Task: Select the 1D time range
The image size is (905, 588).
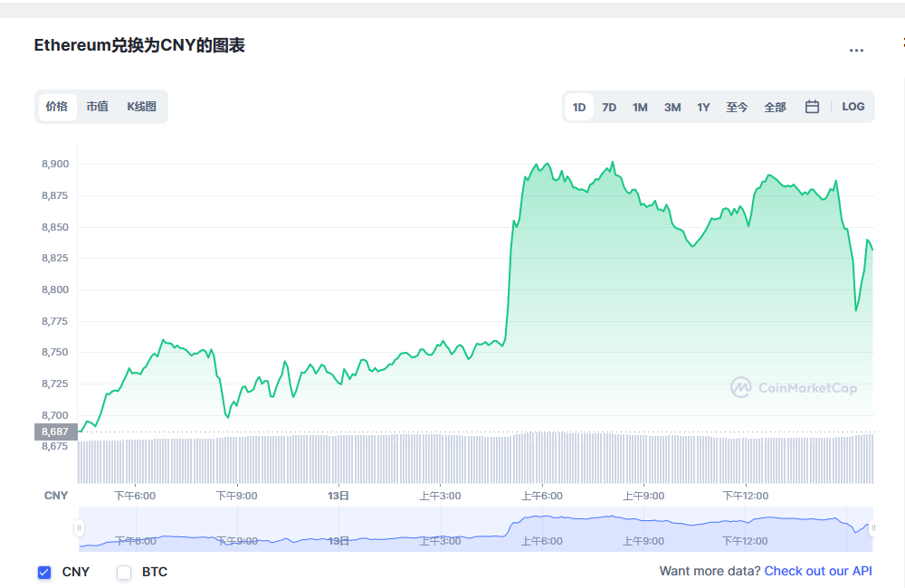Action: pos(579,108)
